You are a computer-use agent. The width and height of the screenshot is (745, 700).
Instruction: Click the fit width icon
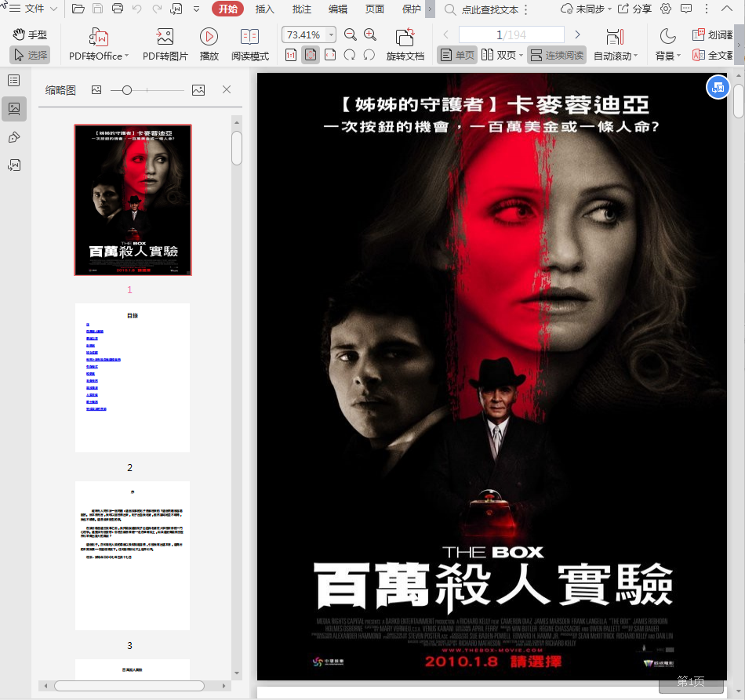[329, 55]
